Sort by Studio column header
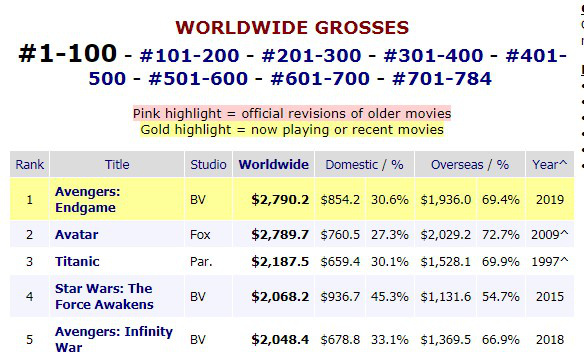This screenshot has width=584, height=360. click(x=208, y=165)
